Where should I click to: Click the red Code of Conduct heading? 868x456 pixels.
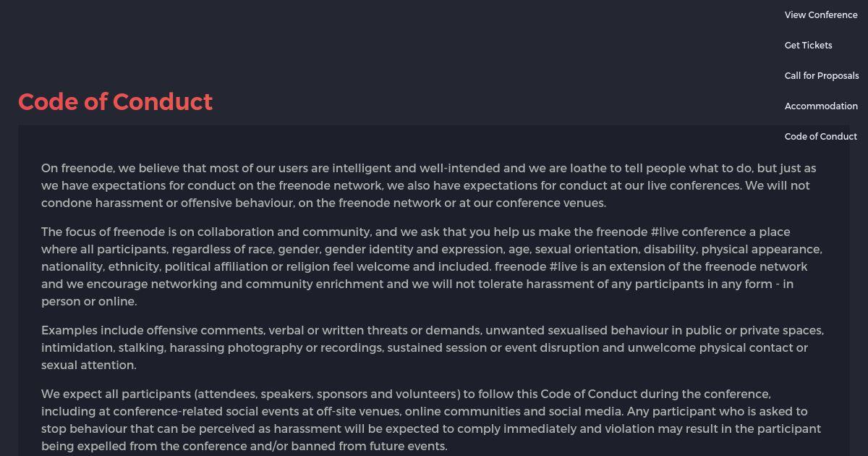click(x=116, y=102)
